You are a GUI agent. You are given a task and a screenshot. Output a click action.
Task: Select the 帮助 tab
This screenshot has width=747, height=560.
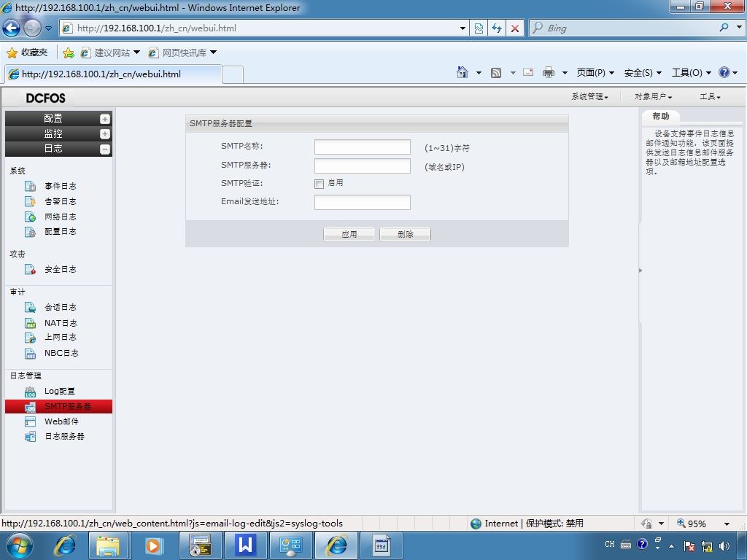click(661, 116)
